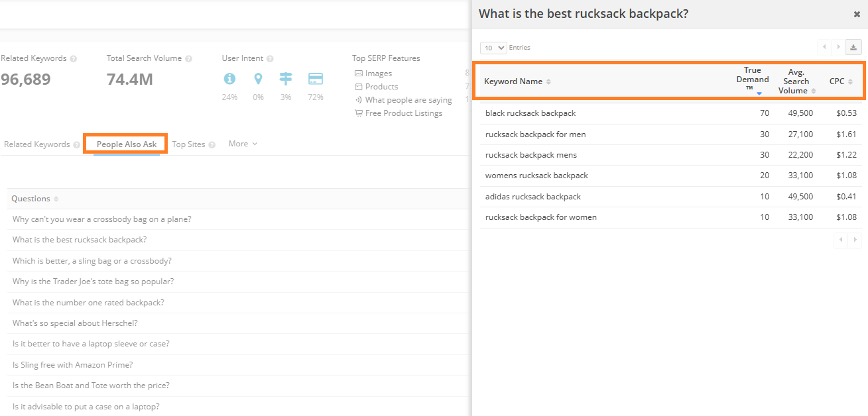Click the download export icon in panel
Viewport: 868px width, 416px height.
pyautogui.click(x=854, y=47)
